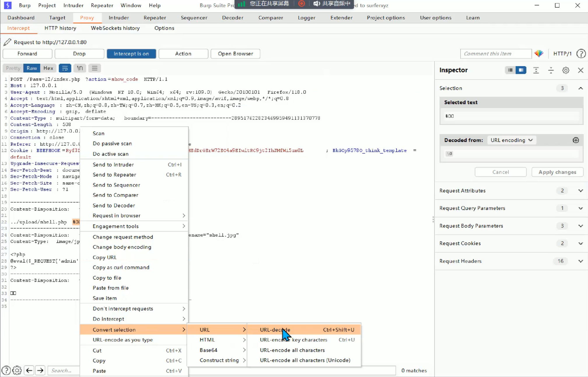The width and height of the screenshot is (588, 377).
Task: Click the bottom-left help question mark icon
Action: click(6, 370)
